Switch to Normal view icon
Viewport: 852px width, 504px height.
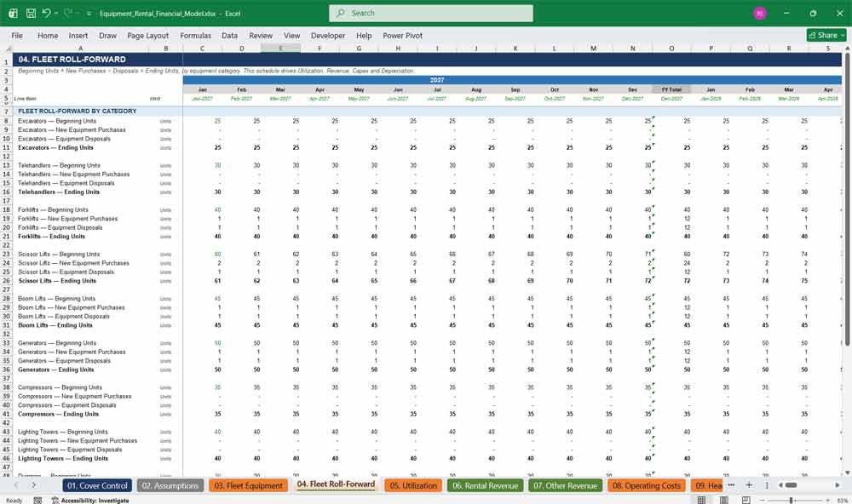click(x=701, y=500)
